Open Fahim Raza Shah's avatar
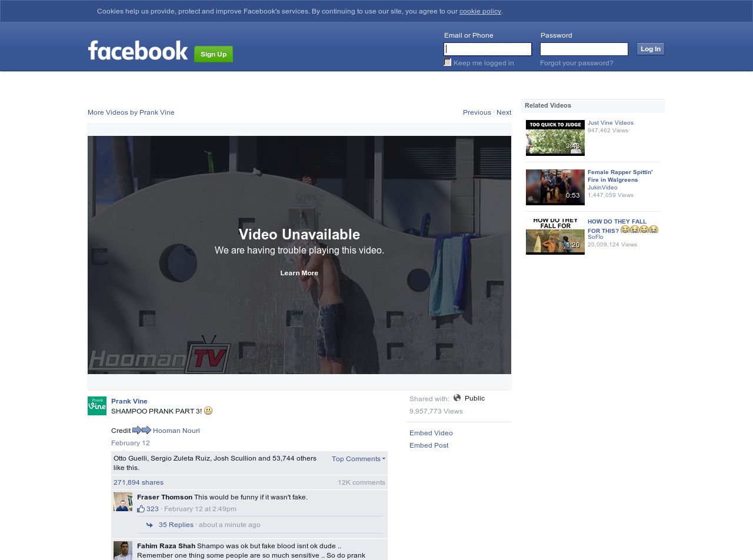The width and height of the screenshot is (753, 560). click(x=123, y=551)
